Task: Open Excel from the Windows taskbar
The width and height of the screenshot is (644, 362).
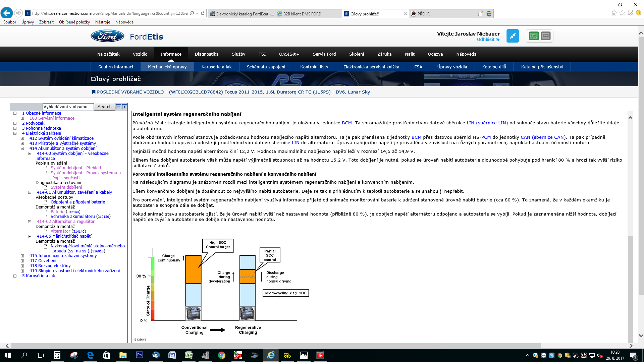Action: 189,355
